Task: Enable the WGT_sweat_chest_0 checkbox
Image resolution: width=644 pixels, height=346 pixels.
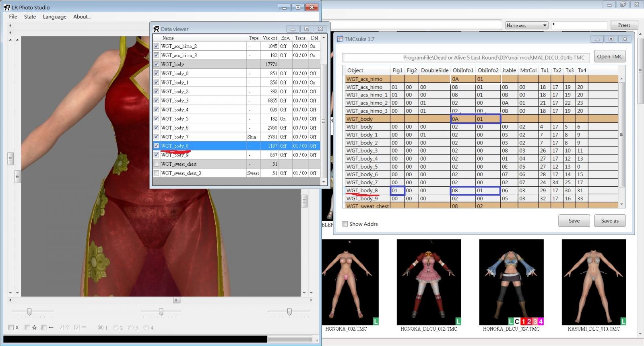Action: 156,173
